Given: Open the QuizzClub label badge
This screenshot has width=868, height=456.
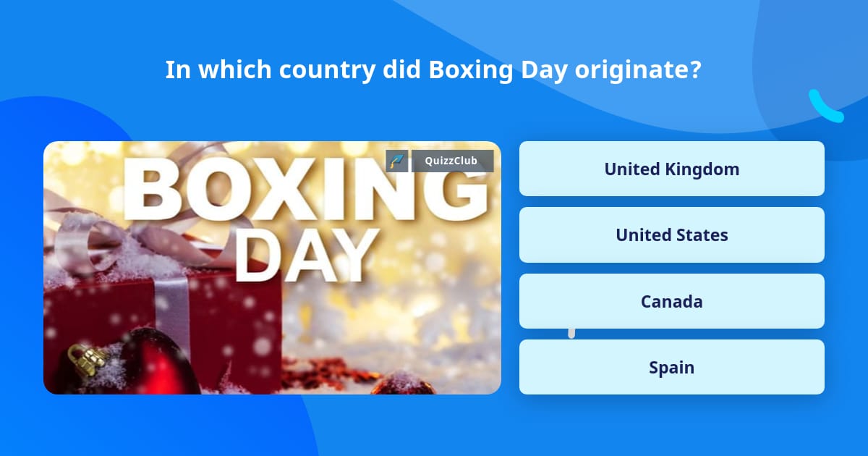Looking at the screenshot, I should pyautogui.click(x=452, y=161).
